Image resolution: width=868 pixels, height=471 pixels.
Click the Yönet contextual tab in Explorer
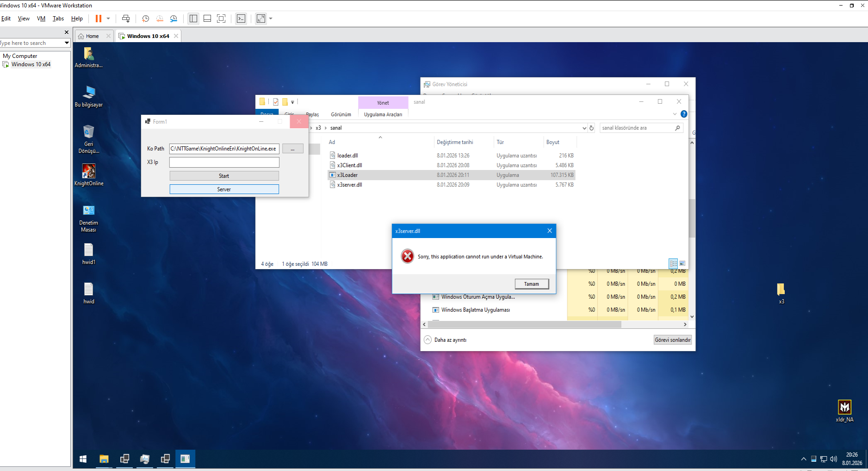pos(383,103)
